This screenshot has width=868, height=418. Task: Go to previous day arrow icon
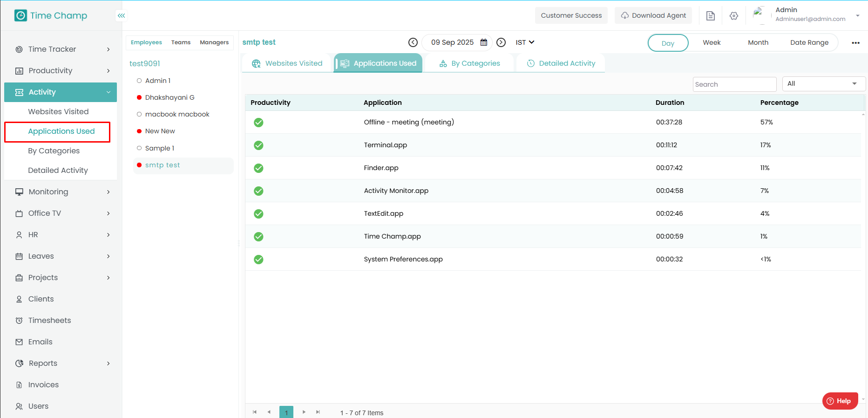coord(413,42)
